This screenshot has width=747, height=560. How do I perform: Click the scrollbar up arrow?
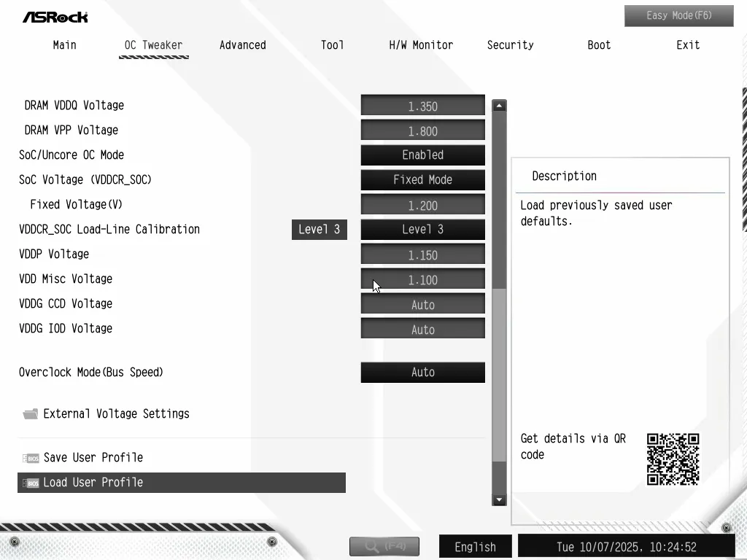499,106
